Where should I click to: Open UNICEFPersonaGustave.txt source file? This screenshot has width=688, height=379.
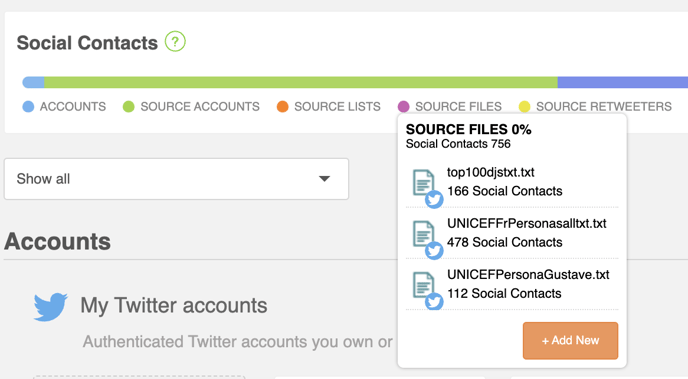pos(528,275)
